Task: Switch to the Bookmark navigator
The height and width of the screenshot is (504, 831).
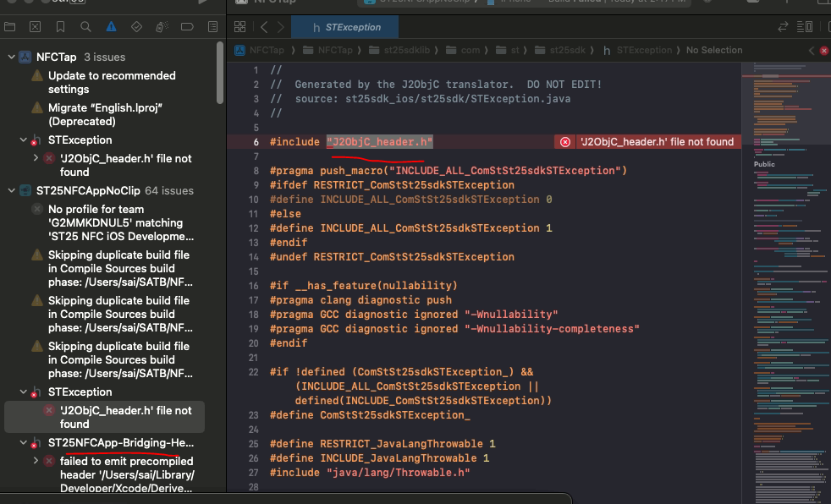Action: coord(60,27)
